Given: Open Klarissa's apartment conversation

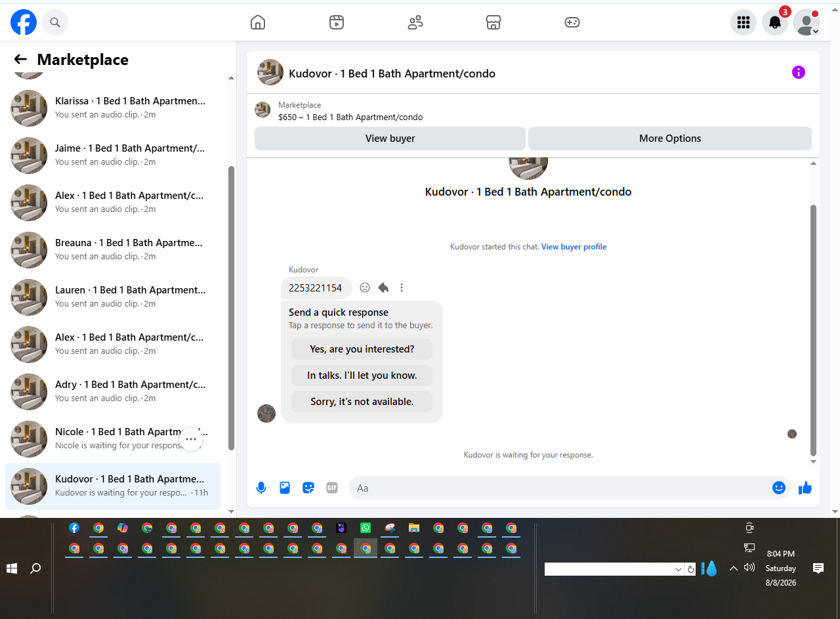Looking at the screenshot, I should point(113,108).
